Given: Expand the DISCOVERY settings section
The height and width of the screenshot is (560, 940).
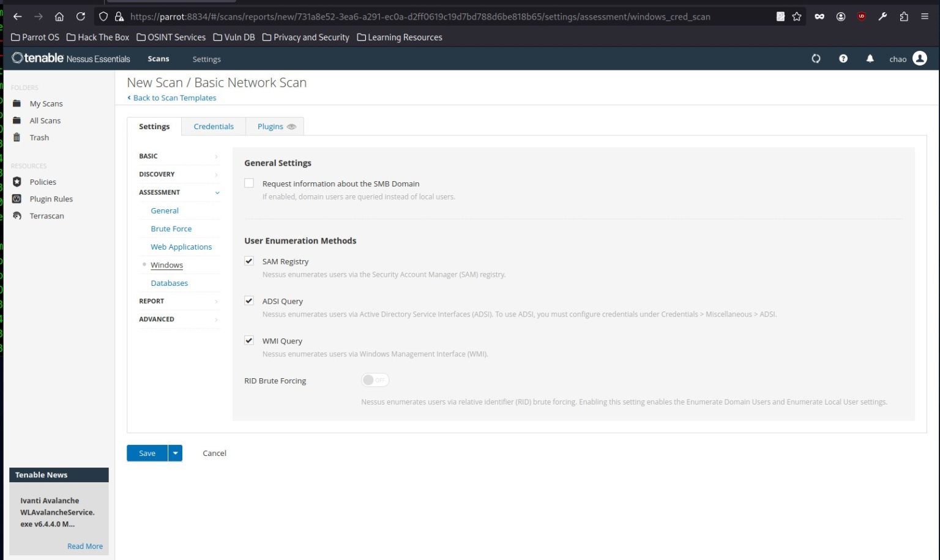Looking at the screenshot, I should (179, 174).
